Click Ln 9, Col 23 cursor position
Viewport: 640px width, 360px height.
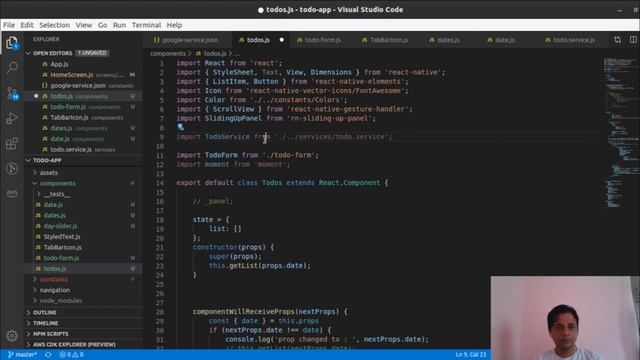[x=471, y=355]
